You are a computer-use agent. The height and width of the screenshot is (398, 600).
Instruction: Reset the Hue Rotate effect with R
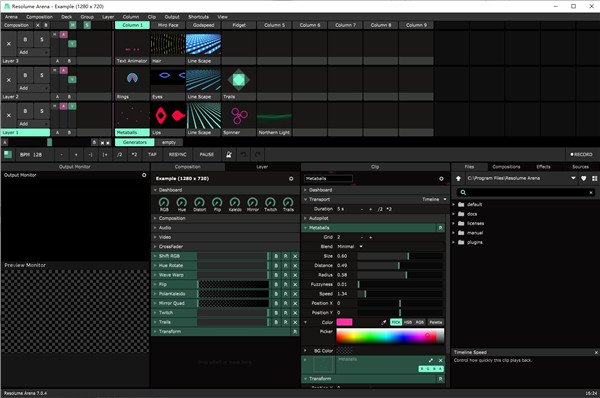[x=285, y=266]
